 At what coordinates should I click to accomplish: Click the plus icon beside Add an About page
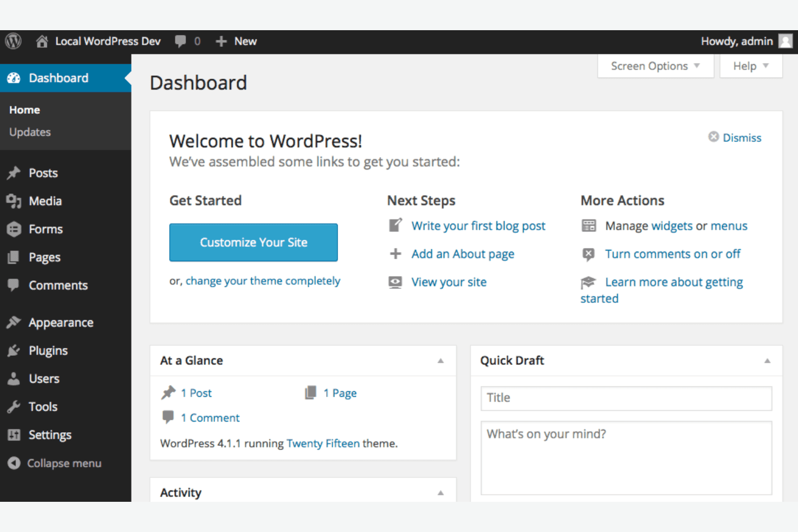(395, 253)
